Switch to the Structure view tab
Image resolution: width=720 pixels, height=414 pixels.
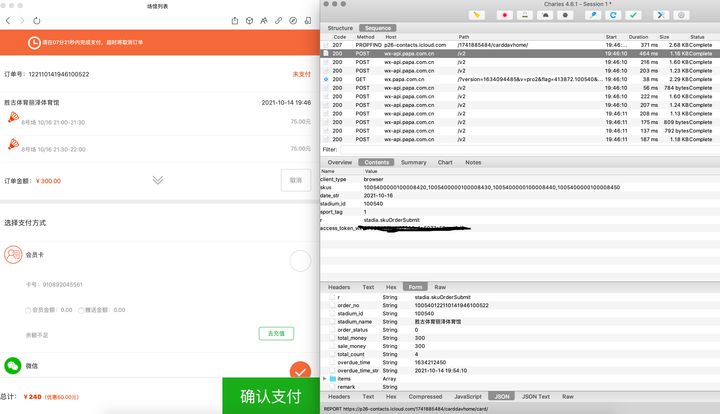click(x=340, y=28)
